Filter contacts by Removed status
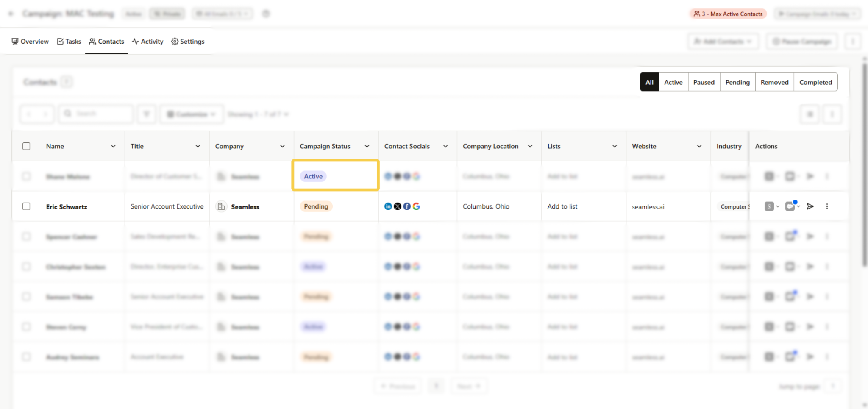 coord(774,82)
